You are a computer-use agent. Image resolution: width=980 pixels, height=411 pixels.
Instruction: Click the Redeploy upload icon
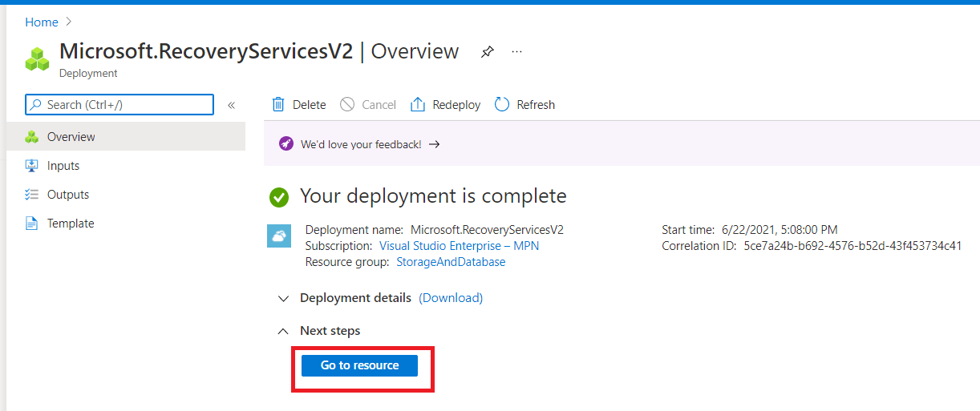click(418, 105)
